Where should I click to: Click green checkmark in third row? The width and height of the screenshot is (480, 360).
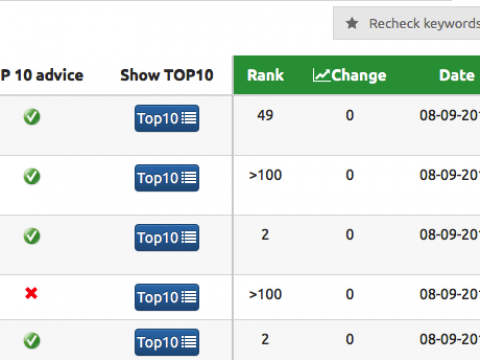click(x=32, y=236)
